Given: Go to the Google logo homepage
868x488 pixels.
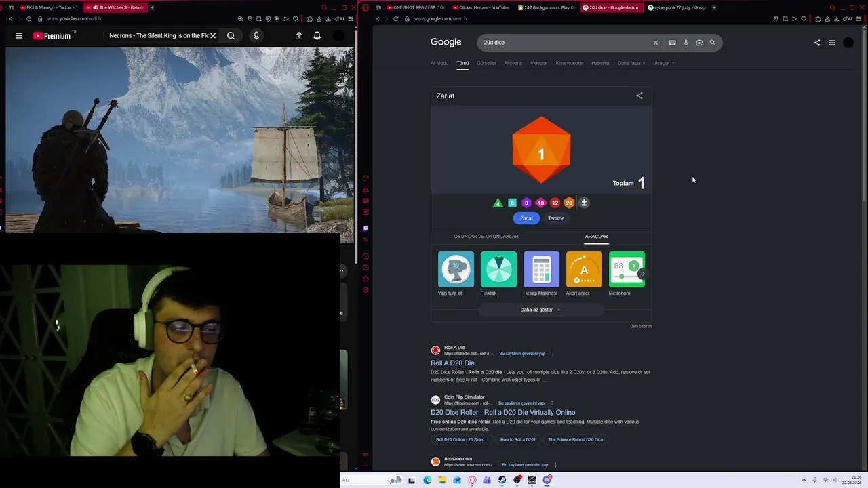Looking at the screenshot, I should click(x=446, y=42).
